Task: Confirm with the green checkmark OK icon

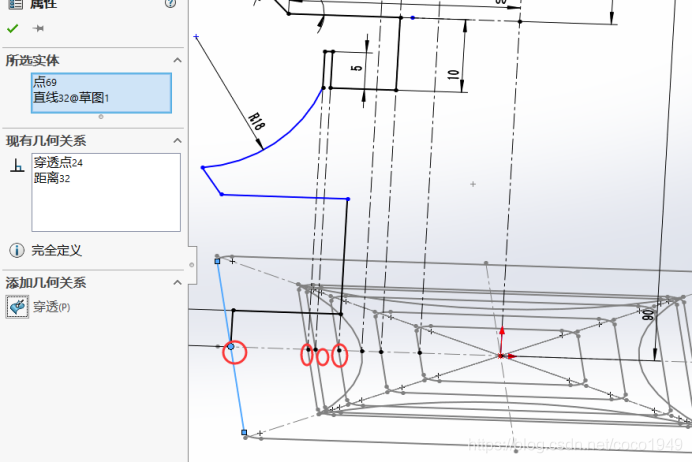Action: click(x=12, y=29)
